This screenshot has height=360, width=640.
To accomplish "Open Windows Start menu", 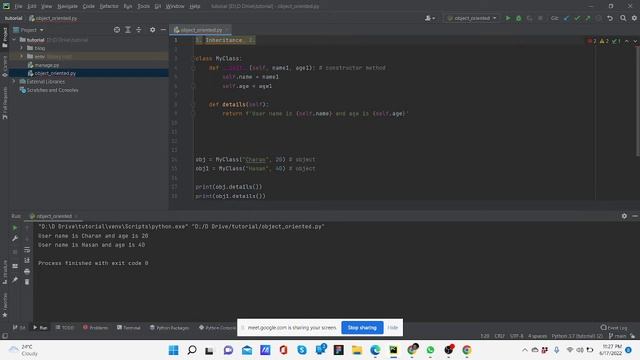I will 173,350.
